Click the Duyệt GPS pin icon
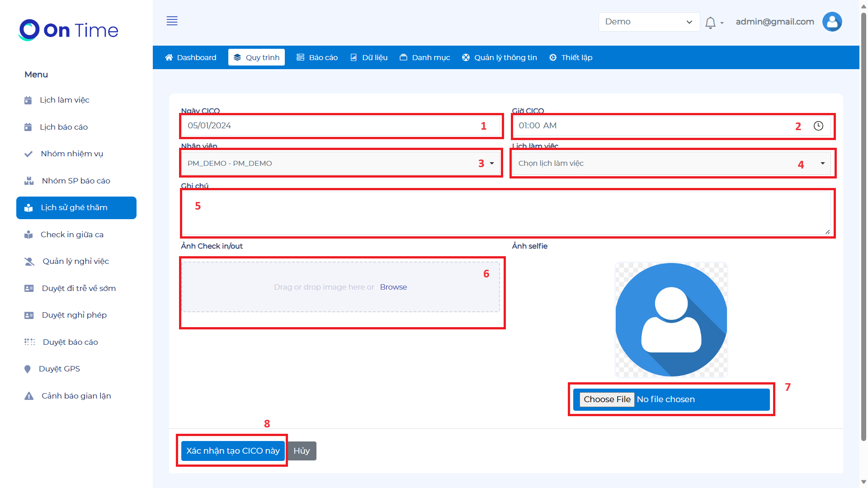This screenshot has width=868, height=488. tap(28, 369)
